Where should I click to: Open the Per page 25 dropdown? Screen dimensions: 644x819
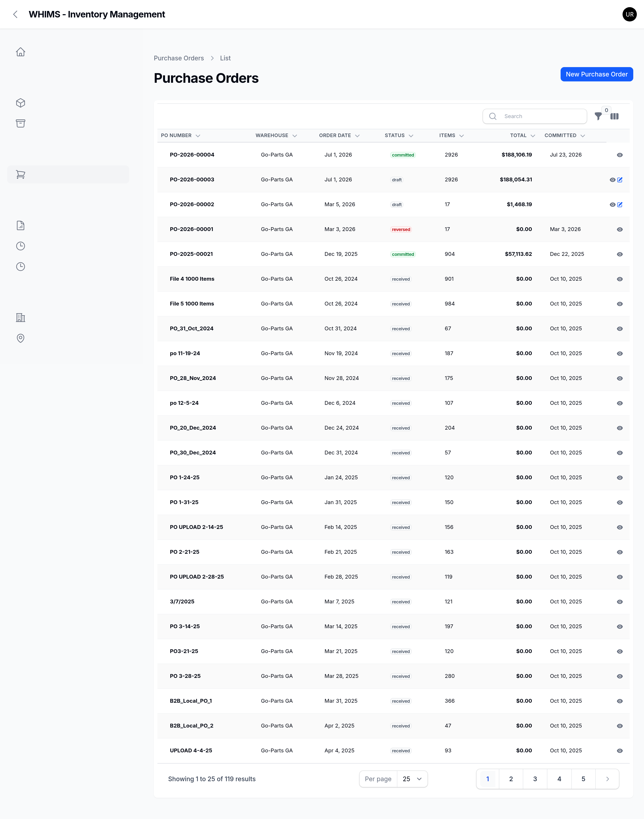tap(412, 779)
